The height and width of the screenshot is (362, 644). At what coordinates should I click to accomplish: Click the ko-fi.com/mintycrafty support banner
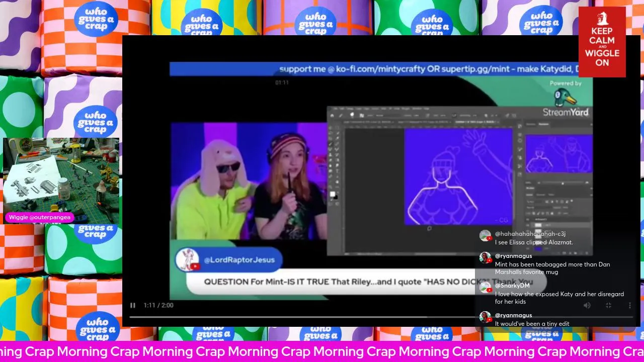pyautogui.click(x=381, y=69)
